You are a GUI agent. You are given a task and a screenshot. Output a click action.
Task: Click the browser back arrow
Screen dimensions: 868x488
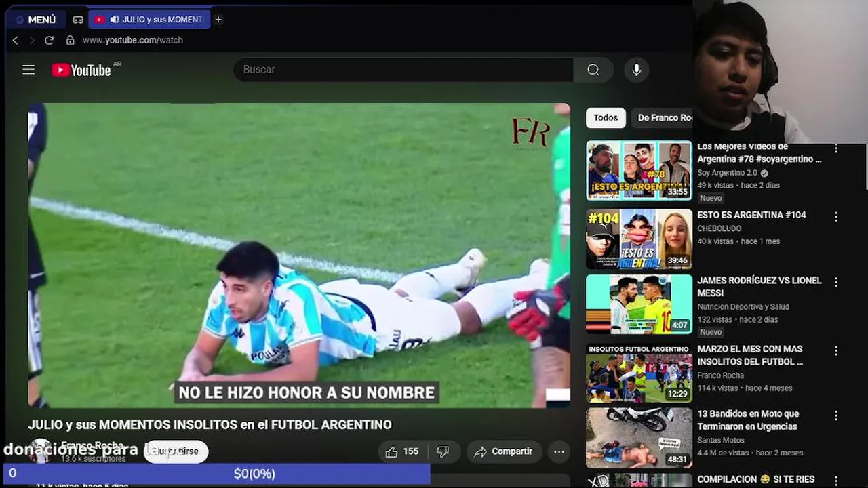(16, 41)
